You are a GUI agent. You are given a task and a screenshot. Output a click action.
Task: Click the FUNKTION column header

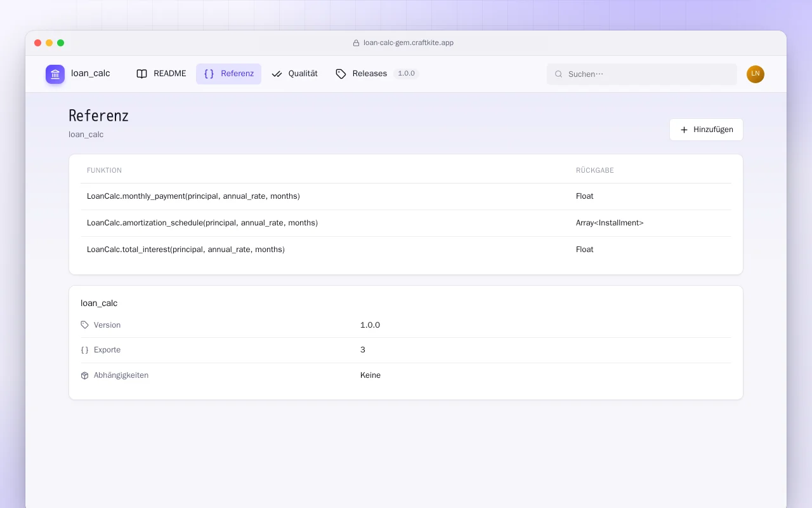(104, 171)
